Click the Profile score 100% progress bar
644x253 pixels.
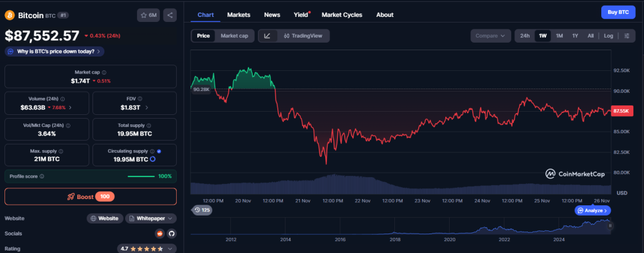[143, 176]
